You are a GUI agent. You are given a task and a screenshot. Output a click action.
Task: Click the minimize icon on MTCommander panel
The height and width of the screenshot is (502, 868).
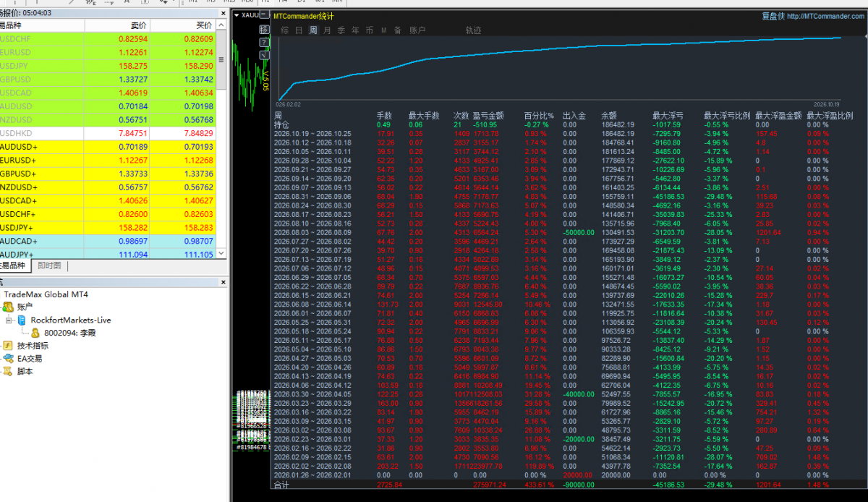(x=265, y=16)
